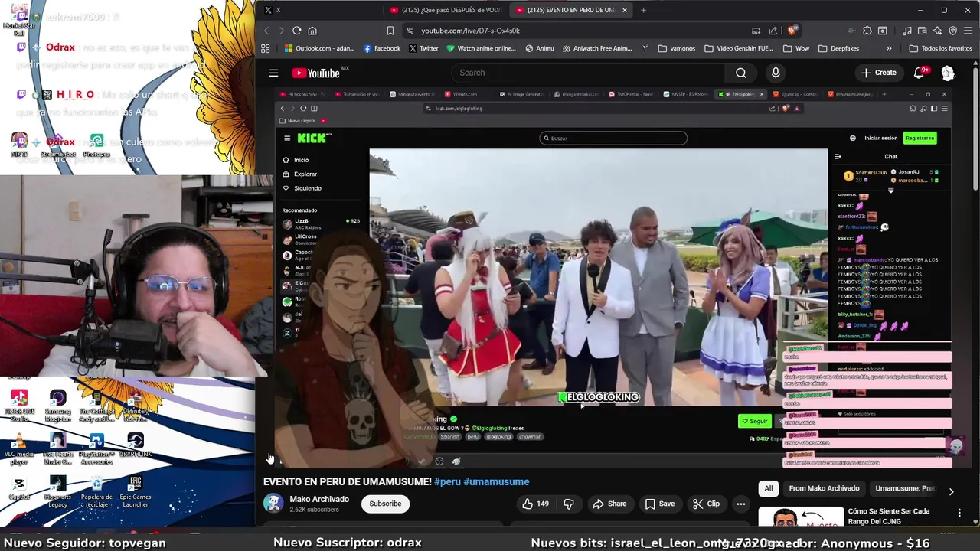Open a new browser tab
The width and height of the screenshot is (980, 551).
click(x=643, y=10)
